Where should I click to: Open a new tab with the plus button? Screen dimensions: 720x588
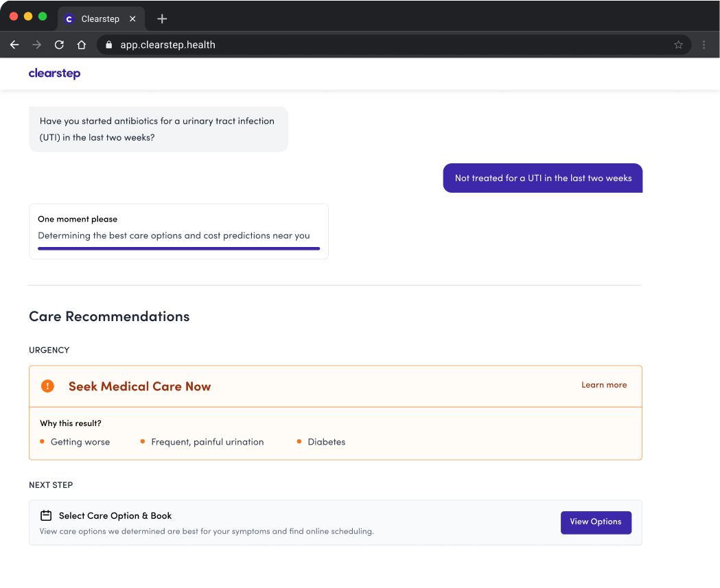(x=161, y=19)
